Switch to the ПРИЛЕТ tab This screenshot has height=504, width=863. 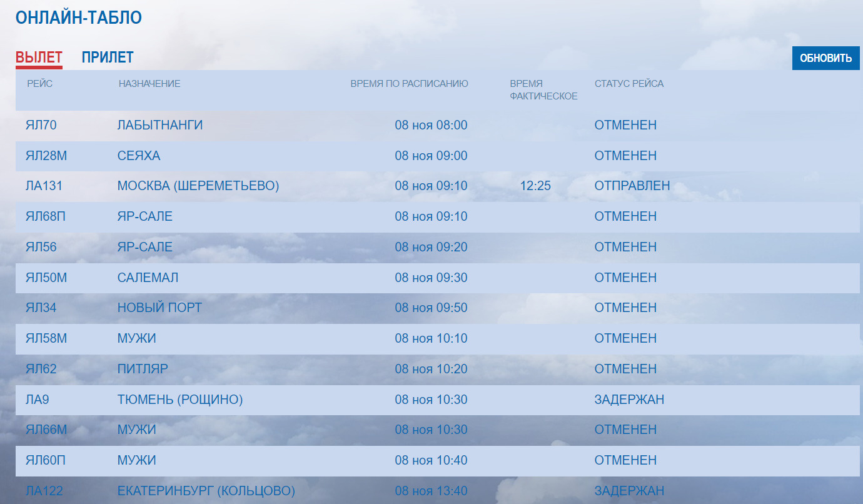coord(108,58)
